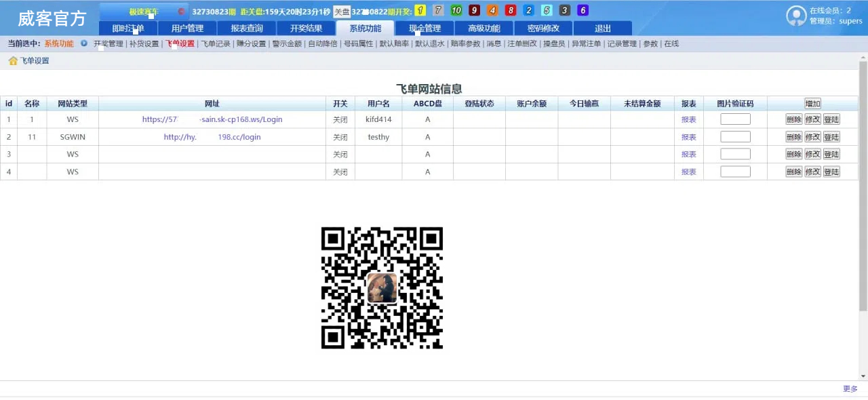Click 登陆 in row id 4

831,172
